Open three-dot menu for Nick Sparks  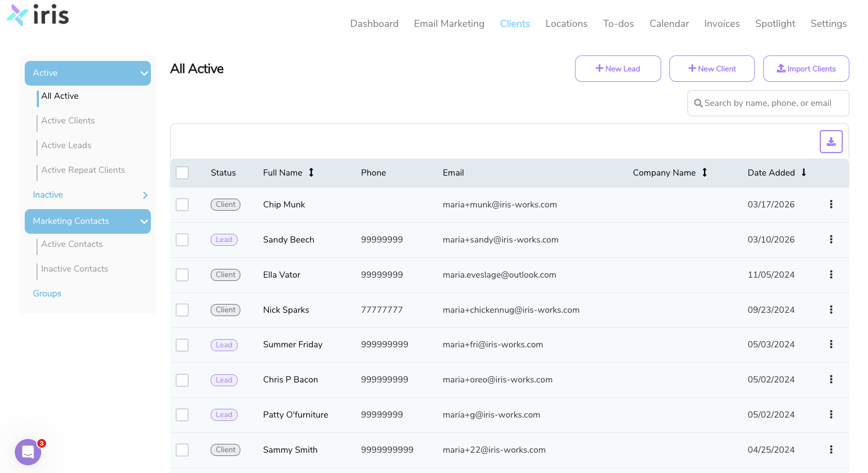pos(831,309)
